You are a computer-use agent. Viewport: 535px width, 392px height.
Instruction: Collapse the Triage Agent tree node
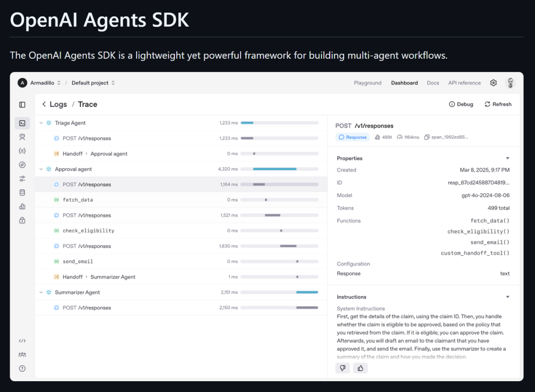pos(41,123)
